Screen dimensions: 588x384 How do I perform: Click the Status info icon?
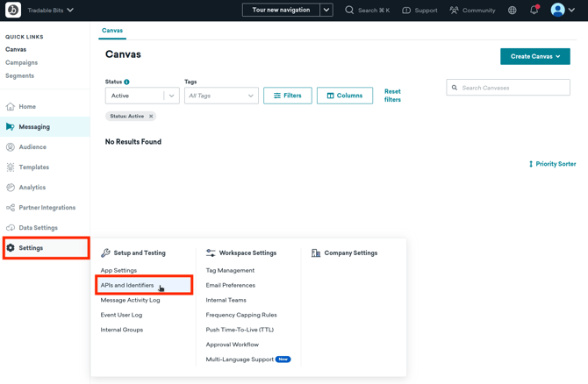tap(126, 82)
